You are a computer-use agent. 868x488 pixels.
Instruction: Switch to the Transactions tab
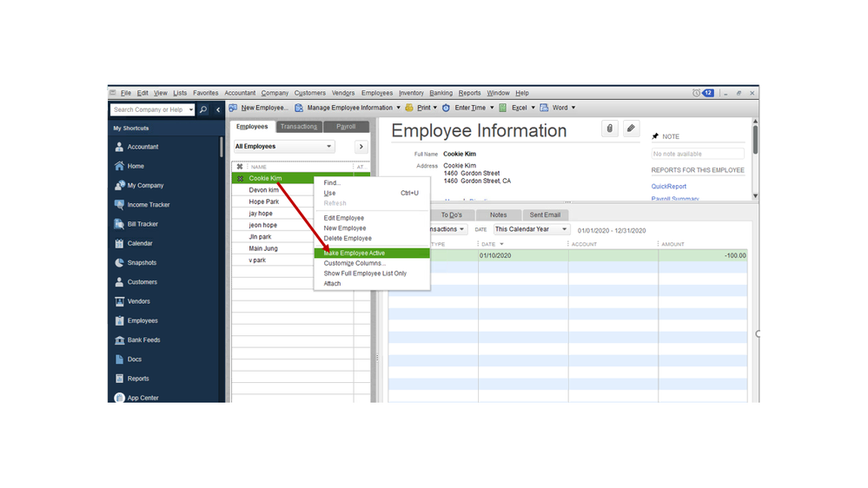[x=299, y=127]
